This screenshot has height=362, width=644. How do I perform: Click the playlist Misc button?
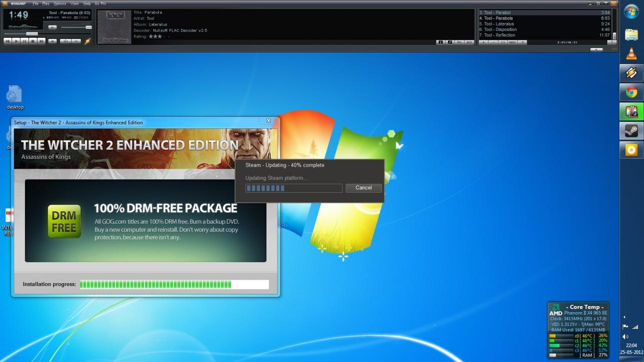click(x=512, y=42)
